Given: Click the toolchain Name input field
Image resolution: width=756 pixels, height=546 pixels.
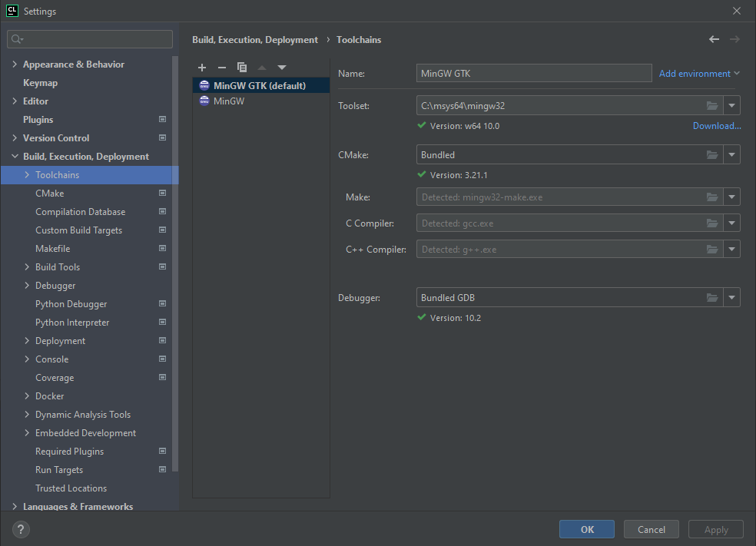Looking at the screenshot, I should coord(534,74).
